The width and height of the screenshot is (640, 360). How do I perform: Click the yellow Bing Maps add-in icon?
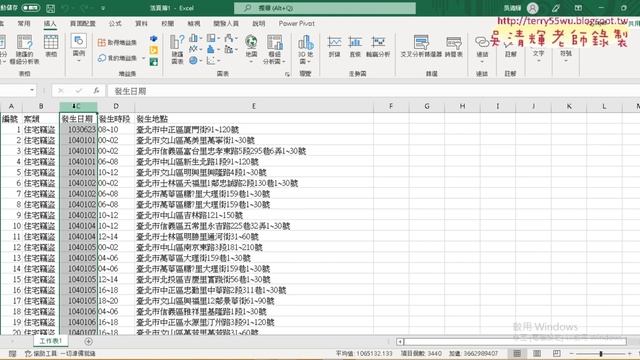[154, 50]
